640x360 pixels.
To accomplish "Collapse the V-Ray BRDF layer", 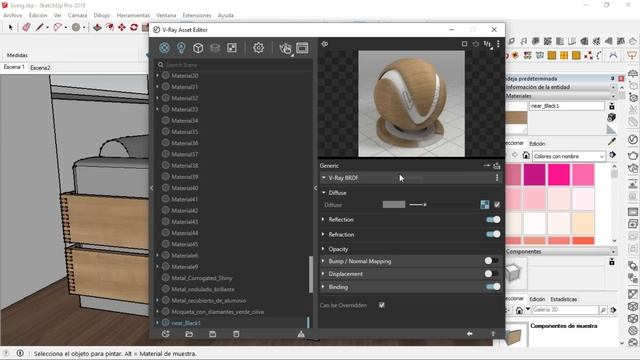I will (324, 178).
